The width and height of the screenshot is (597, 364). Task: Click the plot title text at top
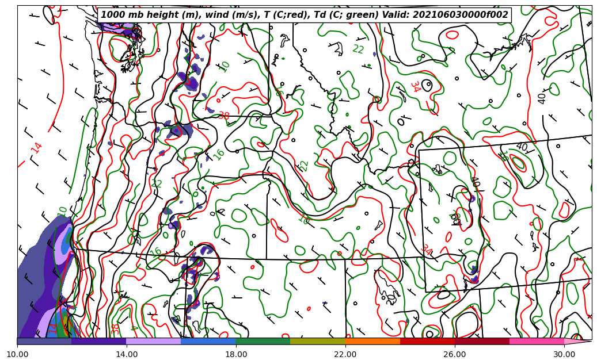[x=305, y=15]
